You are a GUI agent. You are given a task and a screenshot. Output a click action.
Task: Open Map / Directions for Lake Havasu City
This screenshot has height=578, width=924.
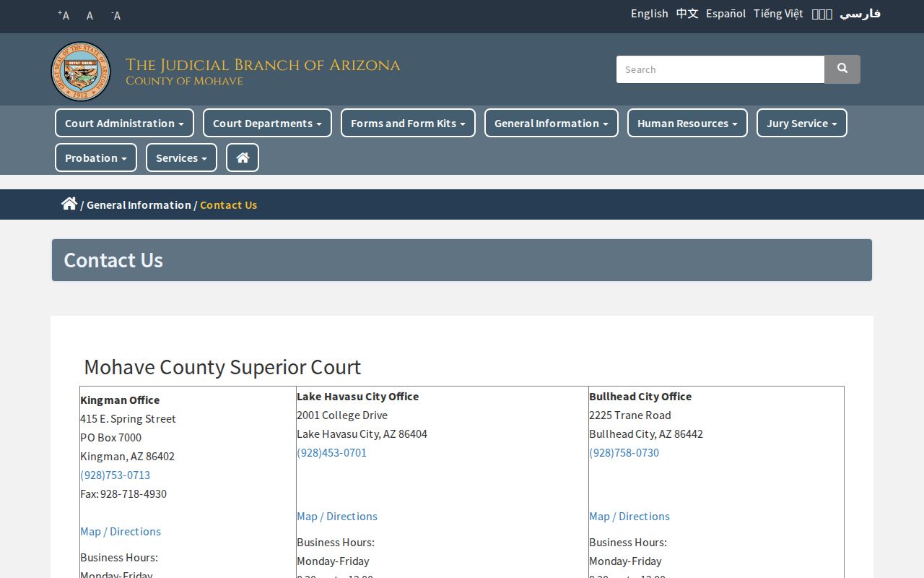[x=337, y=516]
